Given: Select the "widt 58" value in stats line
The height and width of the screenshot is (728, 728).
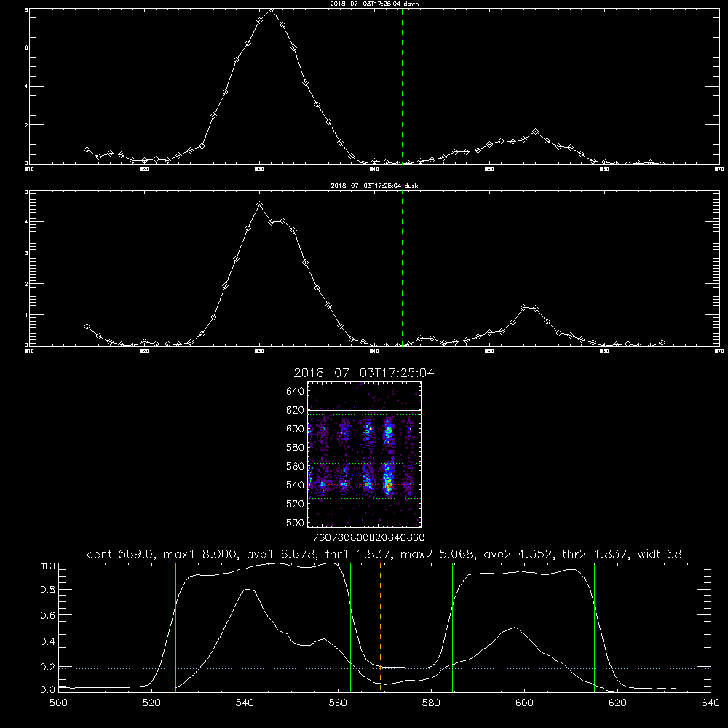Looking at the screenshot, I should coord(660,554).
